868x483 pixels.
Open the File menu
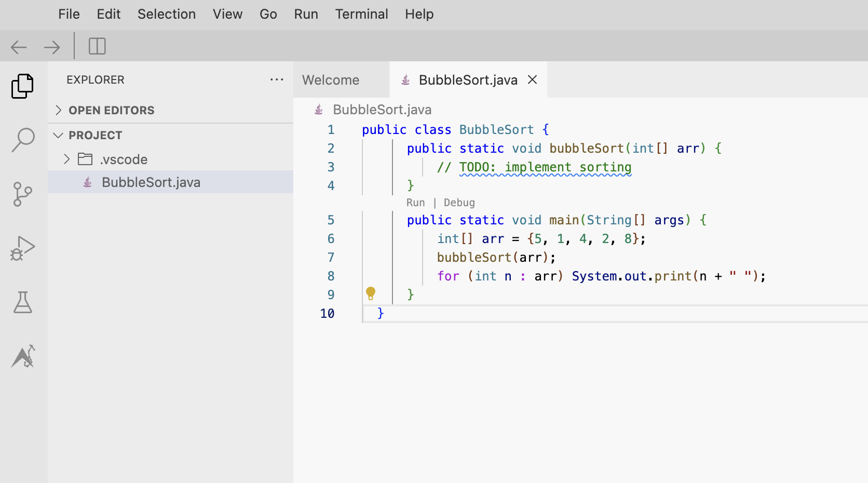click(69, 14)
